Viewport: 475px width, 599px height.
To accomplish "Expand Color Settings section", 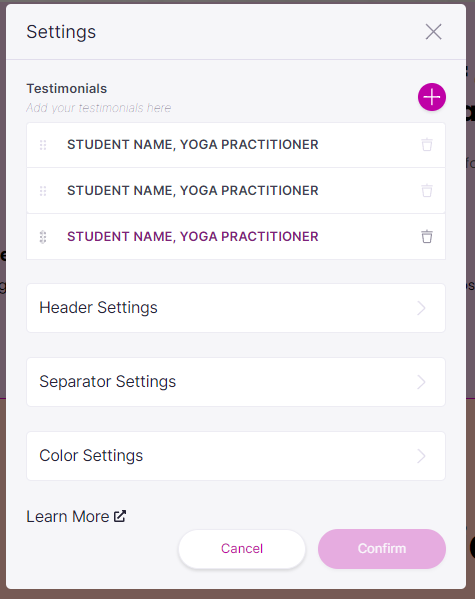I will (236, 456).
